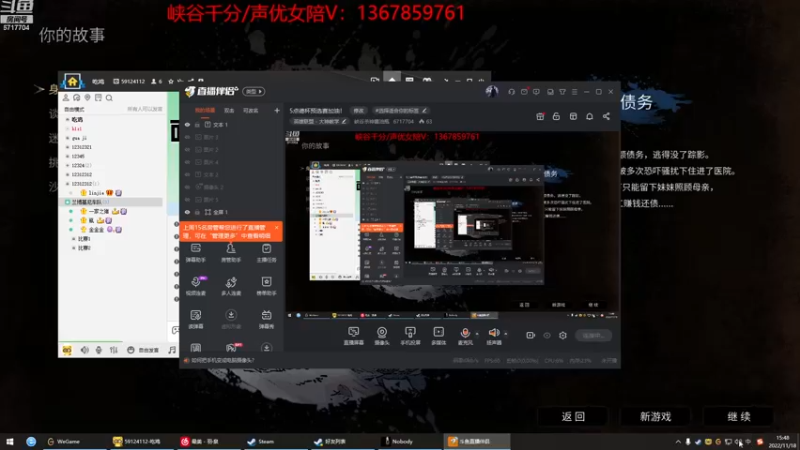Image resolution: width=800 pixels, height=450 pixels.
Task: Click 继续 button in game
Action: pyautogui.click(x=739, y=416)
